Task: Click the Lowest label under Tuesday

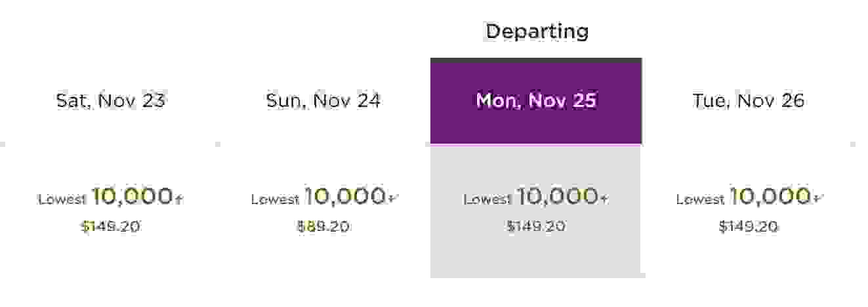Action: pyautogui.click(x=700, y=199)
